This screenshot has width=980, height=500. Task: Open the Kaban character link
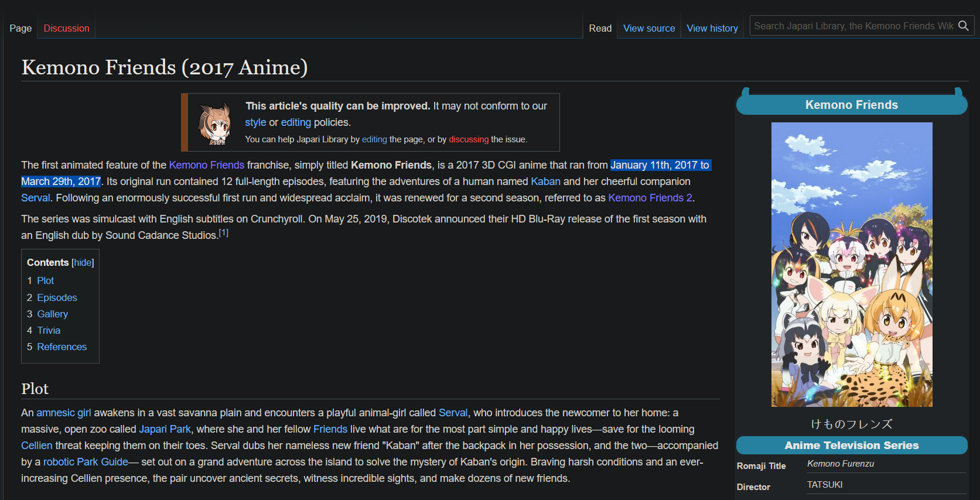[x=545, y=181]
